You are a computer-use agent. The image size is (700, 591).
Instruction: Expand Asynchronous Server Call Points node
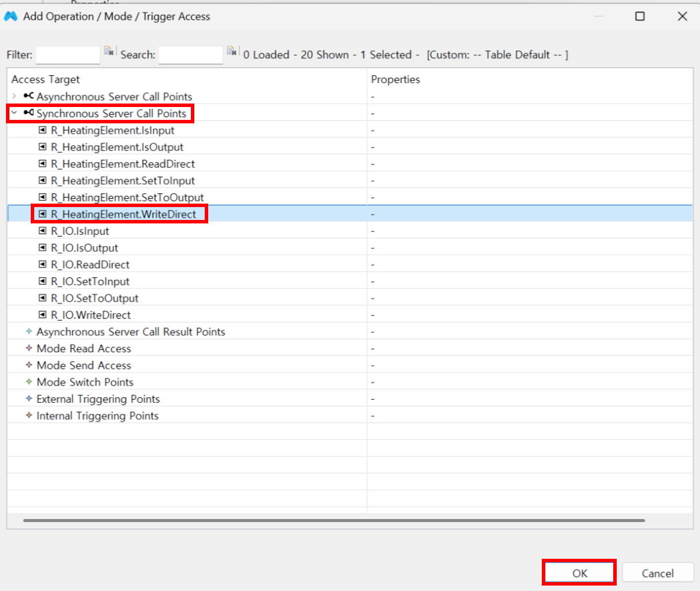14,96
